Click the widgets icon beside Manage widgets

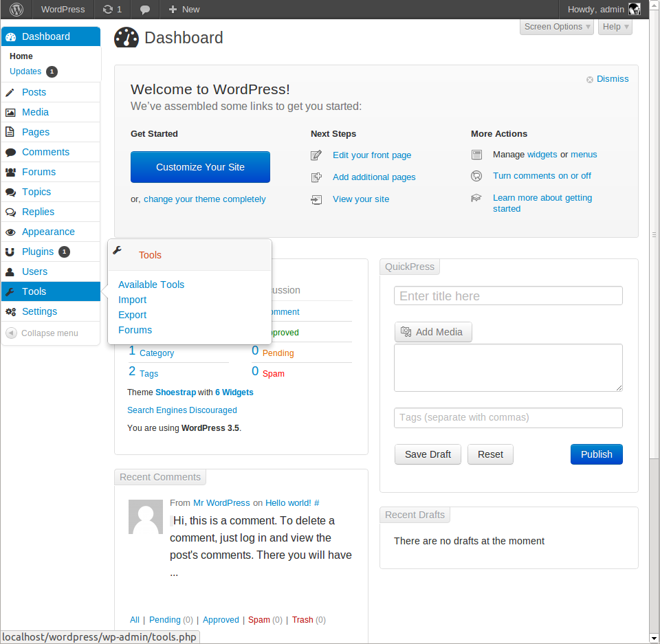point(476,155)
